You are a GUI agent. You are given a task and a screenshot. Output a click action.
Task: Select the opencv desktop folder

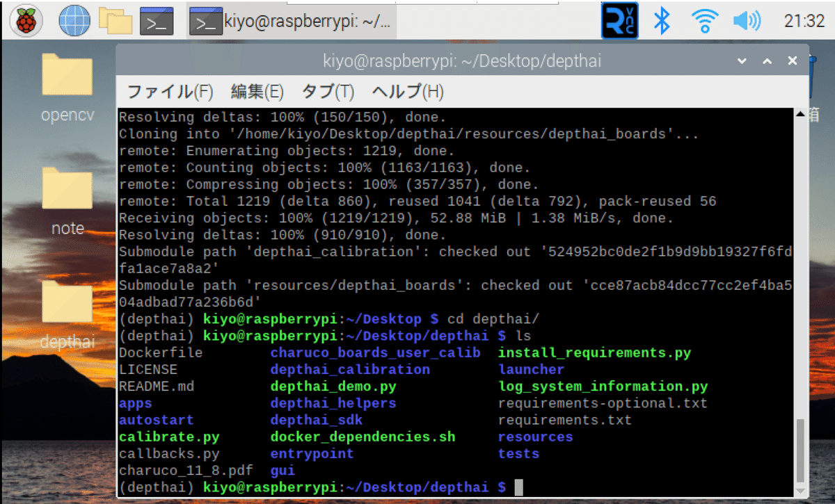coord(67,86)
